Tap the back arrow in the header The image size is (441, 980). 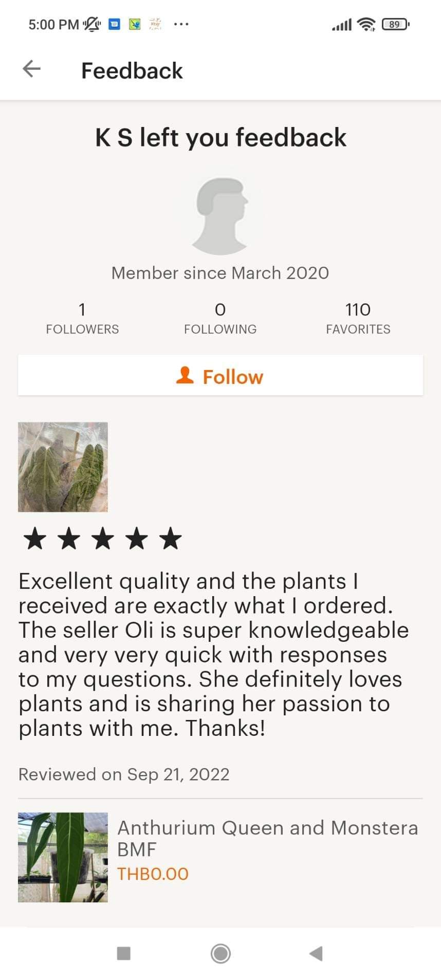pyautogui.click(x=32, y=69)
